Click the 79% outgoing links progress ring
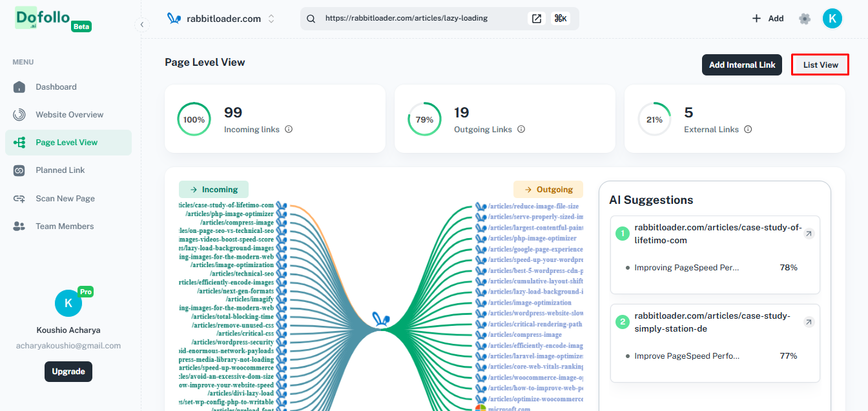The image size is (868, 411). point(424,119)
